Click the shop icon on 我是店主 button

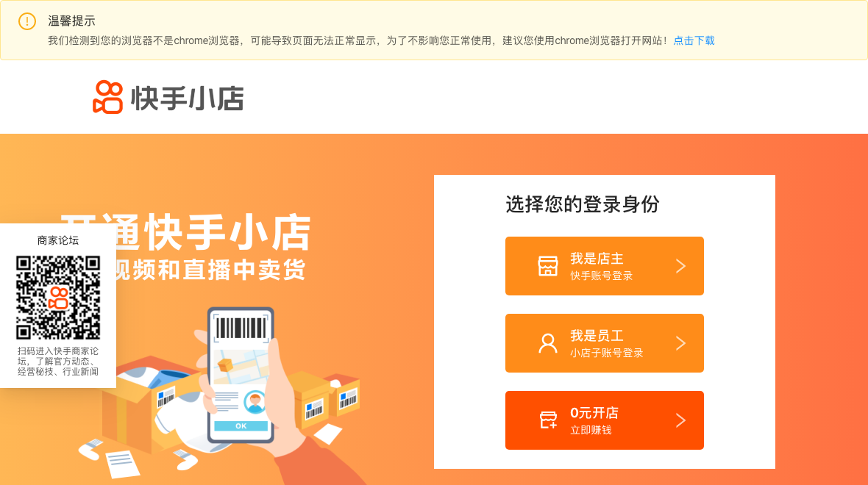pos(548,266)
